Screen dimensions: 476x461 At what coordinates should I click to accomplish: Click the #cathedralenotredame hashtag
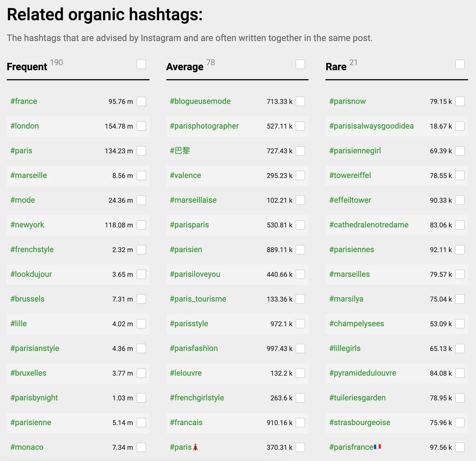pyautogui.click(x=369, y=225)
